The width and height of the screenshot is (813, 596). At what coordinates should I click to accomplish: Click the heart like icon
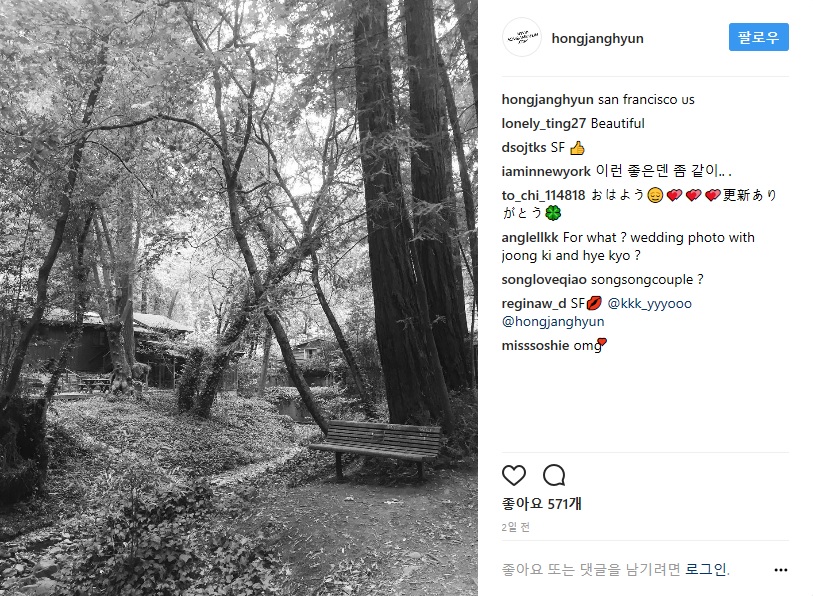click(514, 475)
